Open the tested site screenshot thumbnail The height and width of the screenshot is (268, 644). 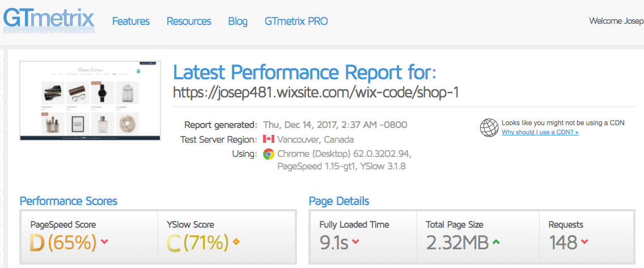pos(90,101)
